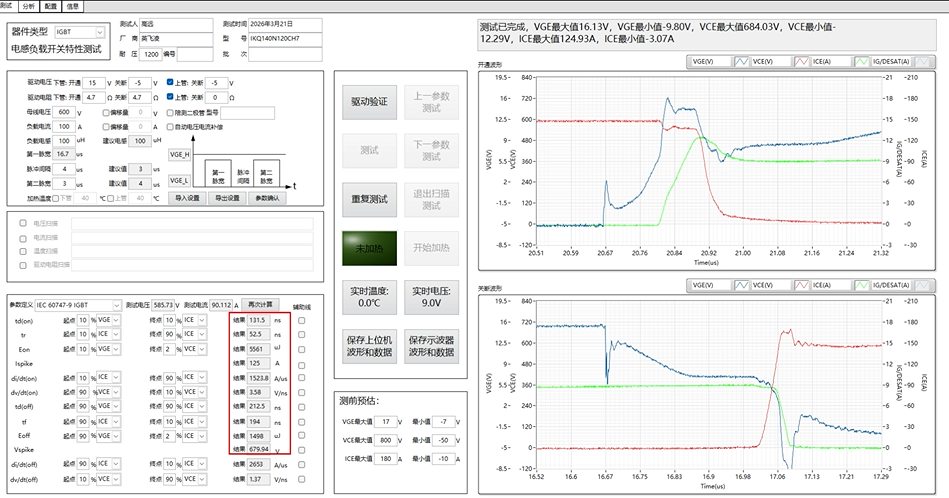Open the 器件类型 IGBT dropdown
This screenshot has height=498, width=949.
pyautogui.click(x=80, y=32)
